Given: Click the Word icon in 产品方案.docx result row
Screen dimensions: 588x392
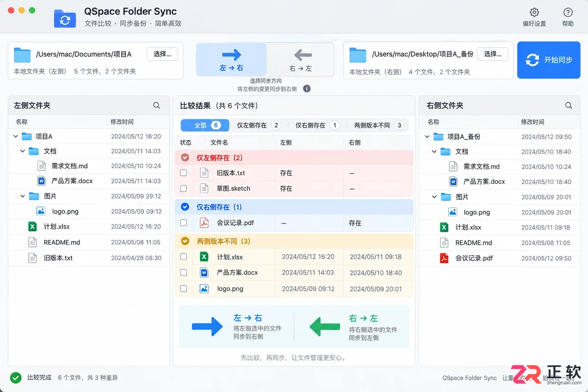Looking at the screenshot, I should [x=204, y=272].
